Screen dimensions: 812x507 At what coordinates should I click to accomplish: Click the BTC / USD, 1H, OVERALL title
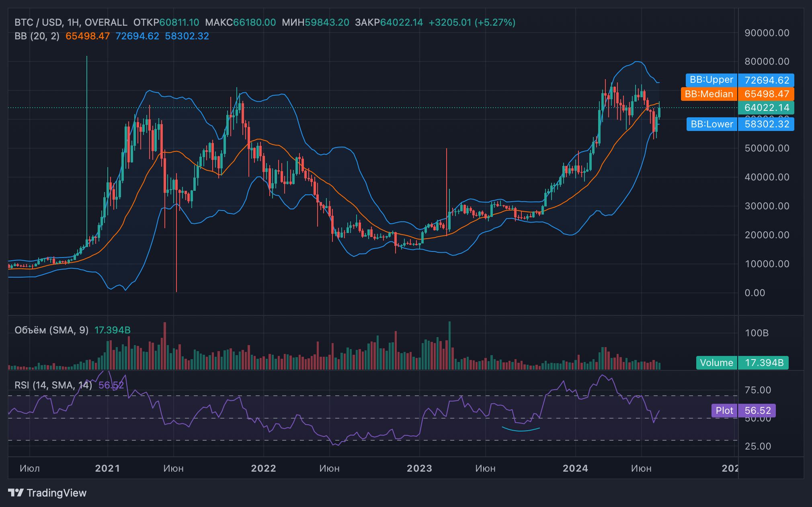tap(71, 22)
